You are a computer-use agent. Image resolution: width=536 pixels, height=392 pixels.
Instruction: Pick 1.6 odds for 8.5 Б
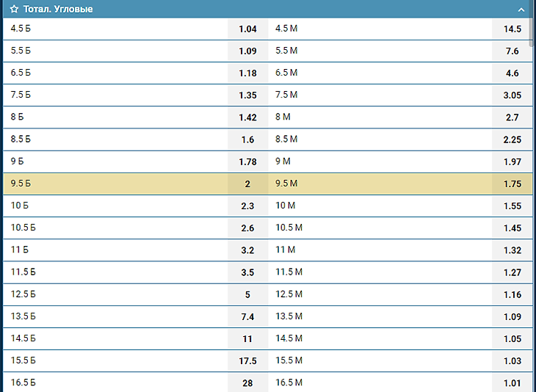coord(248,139)
